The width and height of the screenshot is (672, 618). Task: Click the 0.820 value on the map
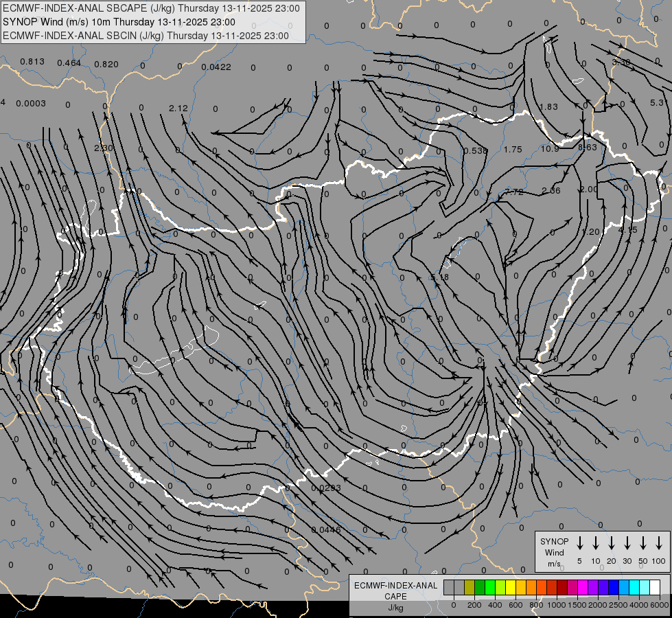(x=106, y=65)
